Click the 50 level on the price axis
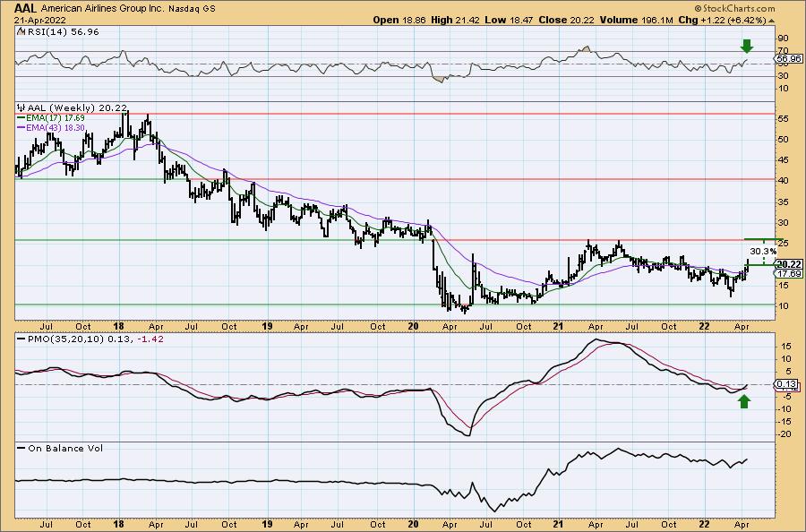 784,140
